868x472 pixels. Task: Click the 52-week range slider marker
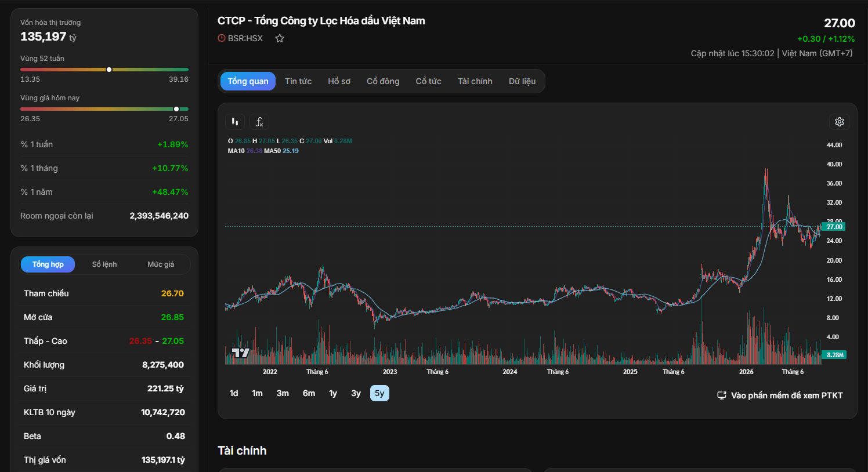[x=109, y=70]
